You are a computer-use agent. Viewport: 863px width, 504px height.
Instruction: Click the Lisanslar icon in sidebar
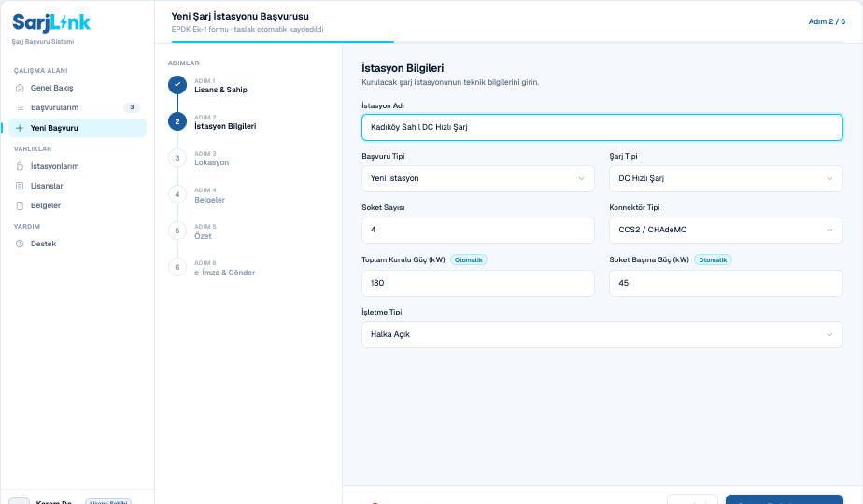(x=20, y=186)
